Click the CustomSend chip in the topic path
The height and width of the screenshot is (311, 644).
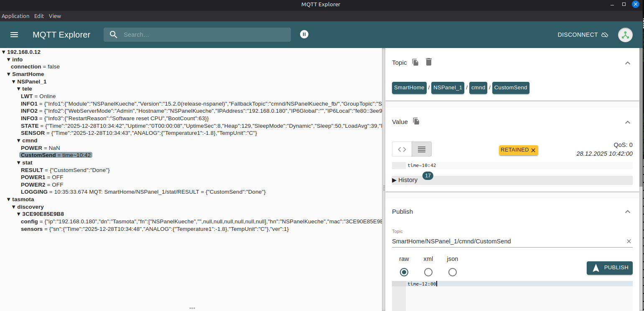pos(511,88)
